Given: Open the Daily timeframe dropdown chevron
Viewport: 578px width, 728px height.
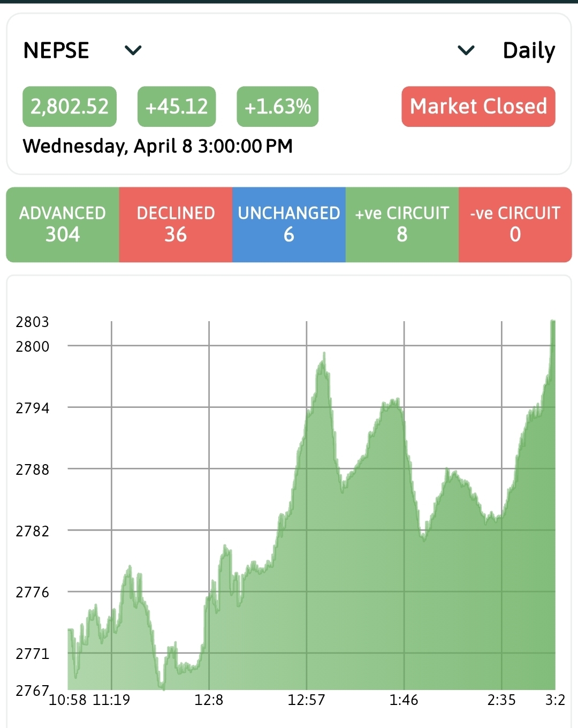Looking at the screenshot, I should (466, 50).
